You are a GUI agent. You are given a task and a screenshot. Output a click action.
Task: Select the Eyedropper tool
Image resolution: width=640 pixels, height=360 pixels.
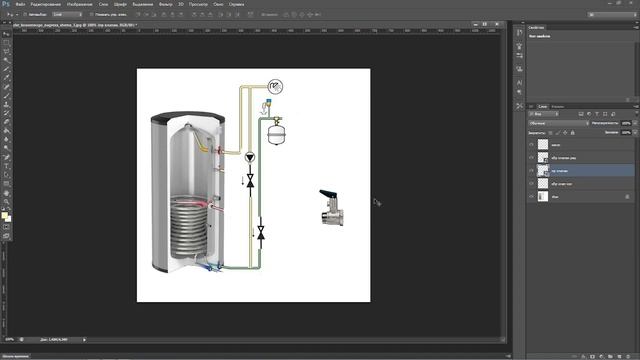tap(6, 78)
